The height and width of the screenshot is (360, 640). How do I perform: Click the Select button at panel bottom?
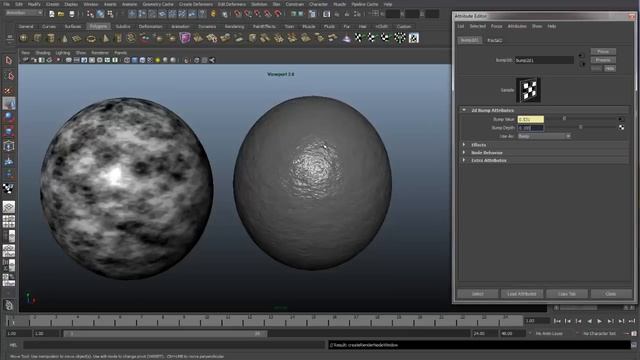pyautogui.click(x=478, y=293)
